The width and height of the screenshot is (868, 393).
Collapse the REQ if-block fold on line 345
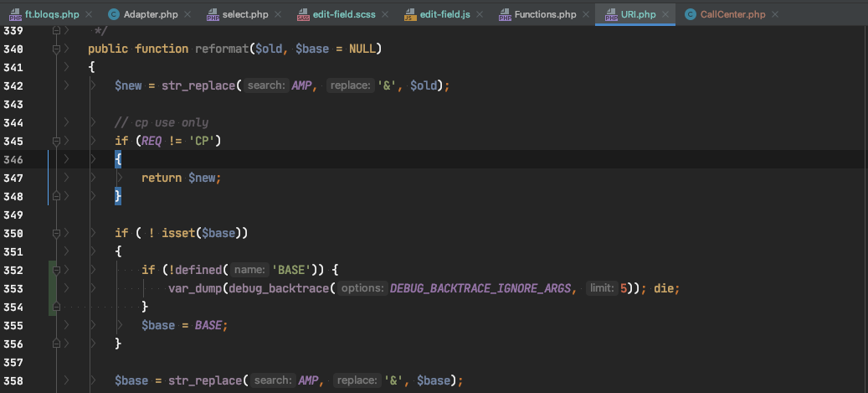56,141
